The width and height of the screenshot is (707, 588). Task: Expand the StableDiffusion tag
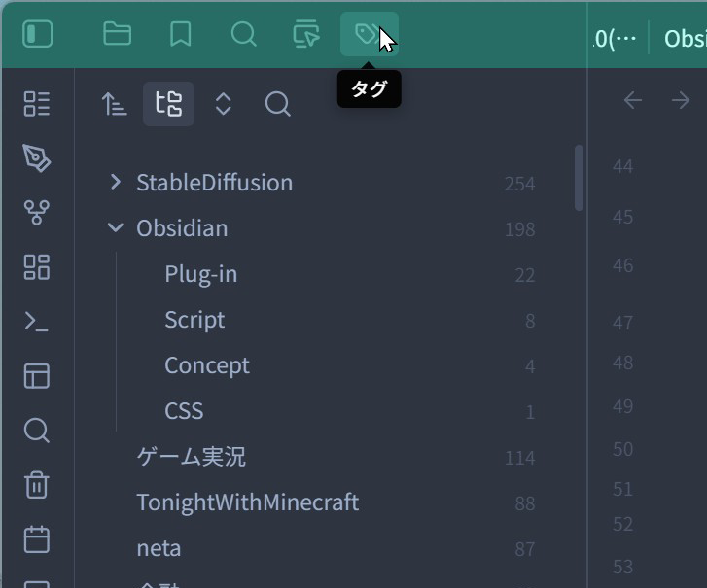pos(116,182)
